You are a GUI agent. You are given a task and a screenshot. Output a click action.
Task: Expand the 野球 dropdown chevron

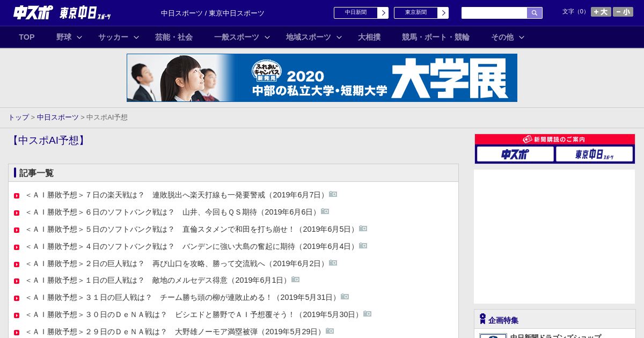tap(79, 37)
